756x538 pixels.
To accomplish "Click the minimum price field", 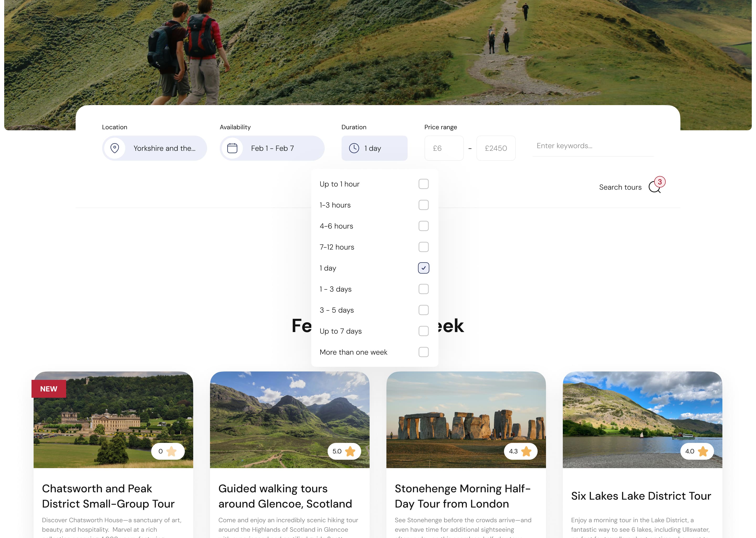I will tap(444, 148).
